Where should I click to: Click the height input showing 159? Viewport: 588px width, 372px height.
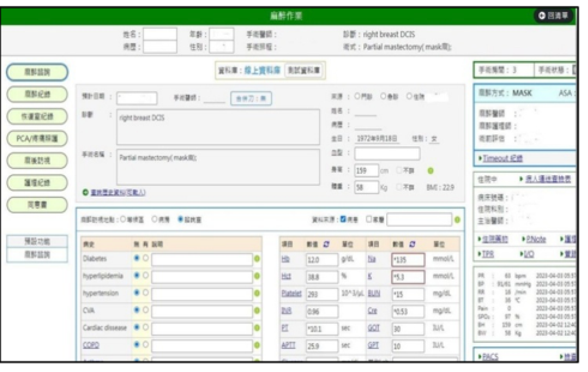(366, 171)
